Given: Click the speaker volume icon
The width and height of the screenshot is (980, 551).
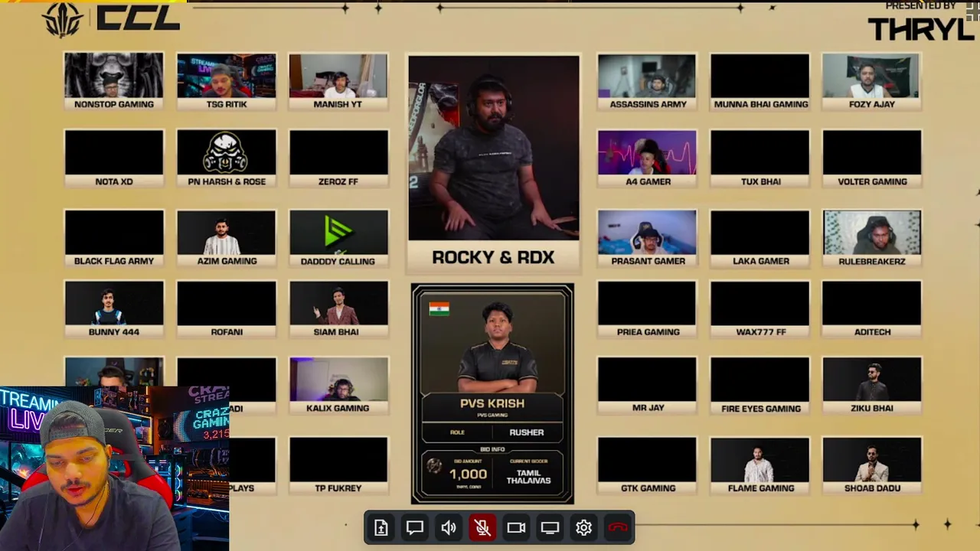Looking at the screenshot, I should [449, 528].
